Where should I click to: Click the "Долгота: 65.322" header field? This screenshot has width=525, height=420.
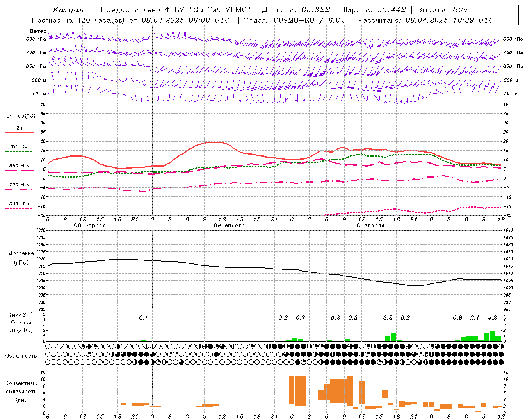pos(296,10)
